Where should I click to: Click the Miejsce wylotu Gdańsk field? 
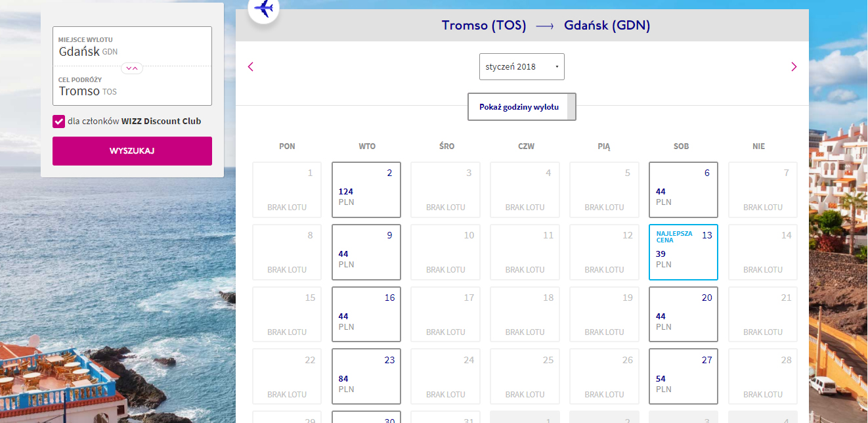tap(132, 47)
